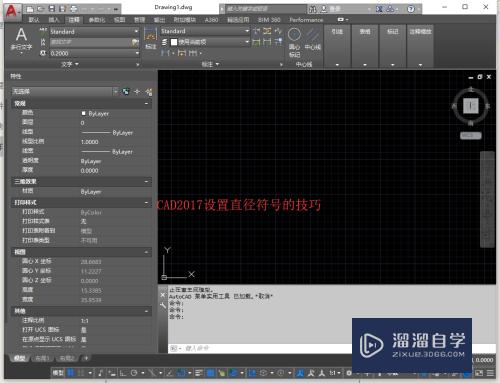Add a new layout with the plus button
This screenshot has width=500, height=383.
(86, 358)
